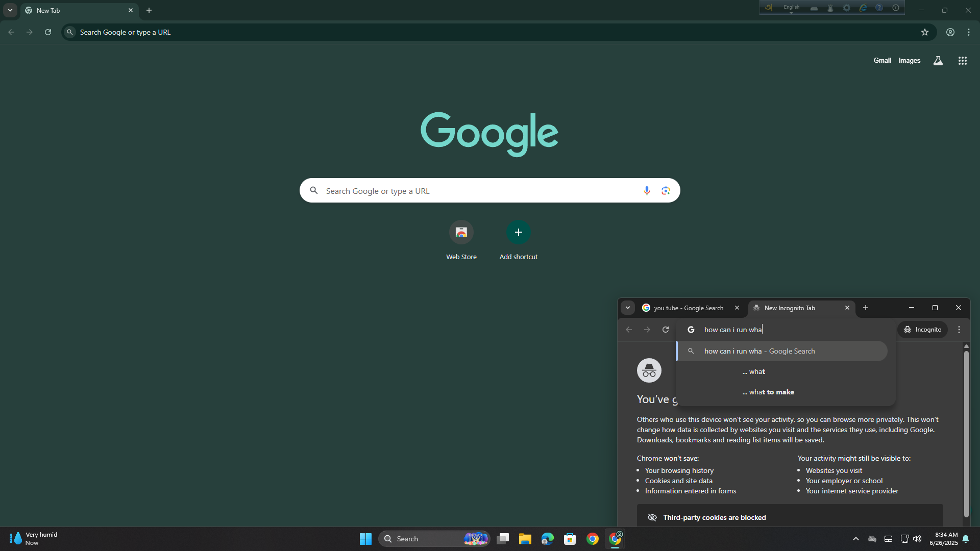Click the 'Your browsing history' bullet text
The height and width of the screenshot is (551, 980).
(x=679, y=470)
